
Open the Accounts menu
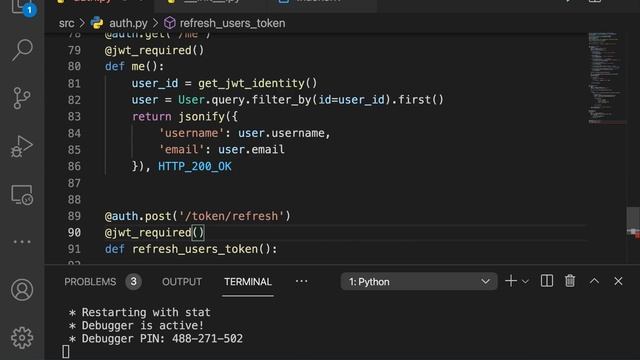(22, 290)
